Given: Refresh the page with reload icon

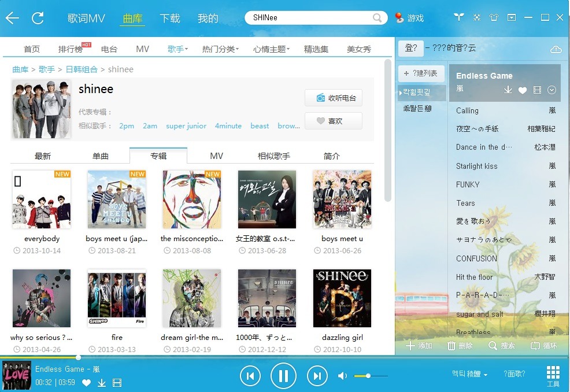Looking at the screenshot, I should [38, 18].
